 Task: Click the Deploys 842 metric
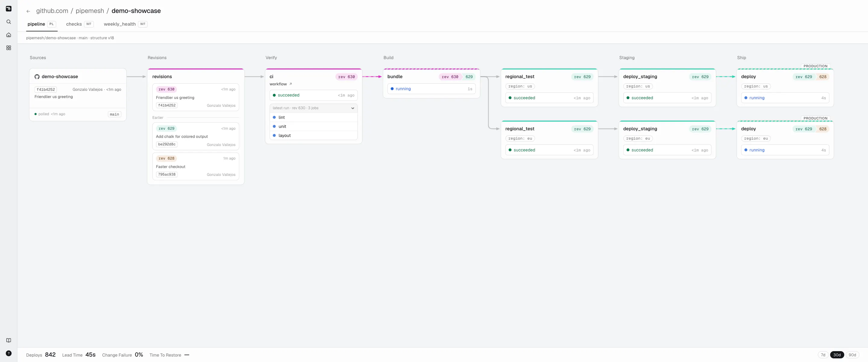[x=41, y=355]
